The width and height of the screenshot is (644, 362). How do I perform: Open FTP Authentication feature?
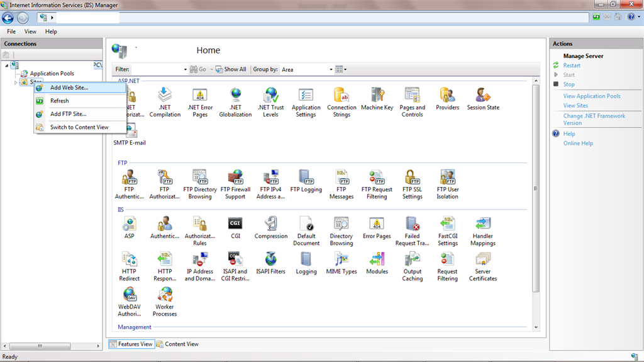pyautogui.click(x=130, y=184)
